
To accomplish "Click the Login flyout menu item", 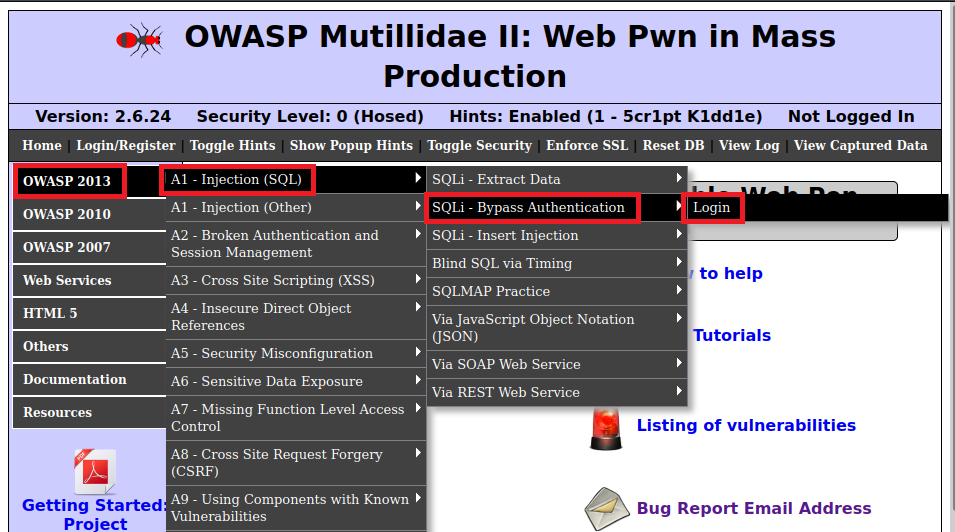I will click(817, 207).
